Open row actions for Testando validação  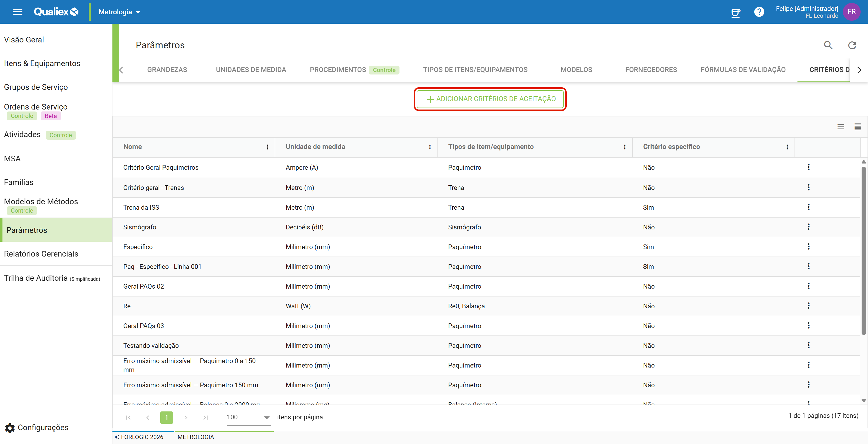click(x=808, y=345)
